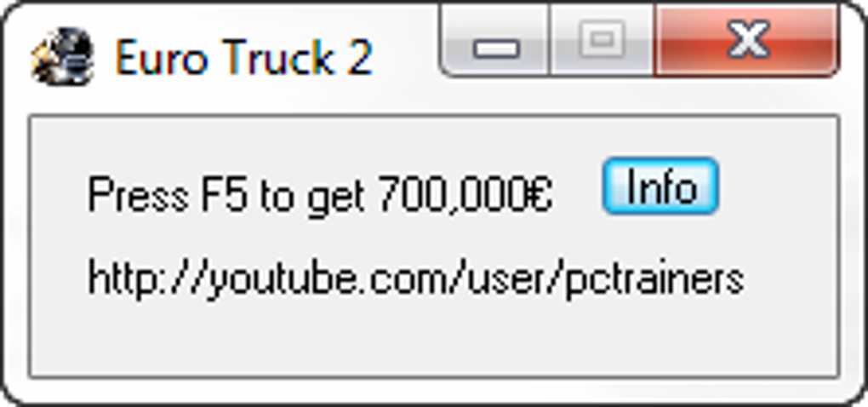This screenshot has width=868, height=407.
Task: Click the blank panel area right of Info
Action: (x=778, y=186)
